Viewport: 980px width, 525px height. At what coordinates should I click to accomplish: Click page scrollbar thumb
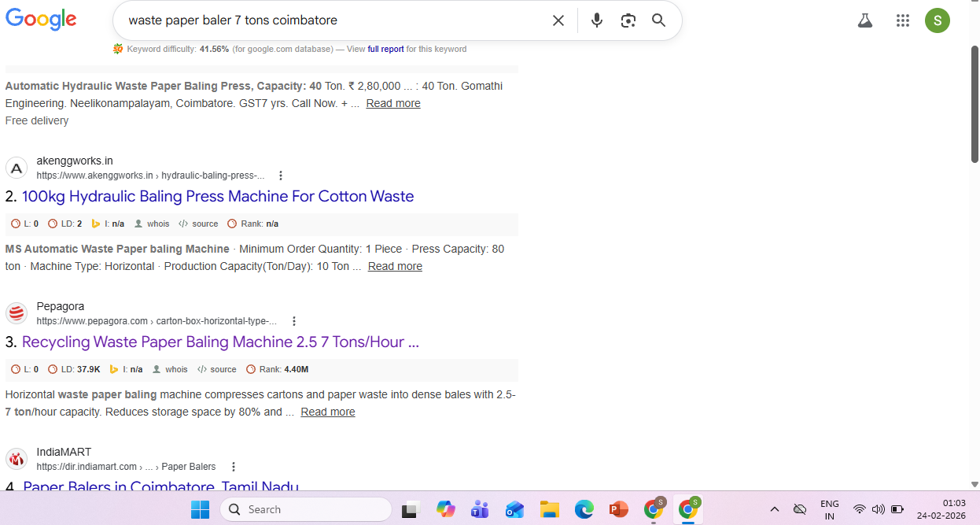[974, 104]
